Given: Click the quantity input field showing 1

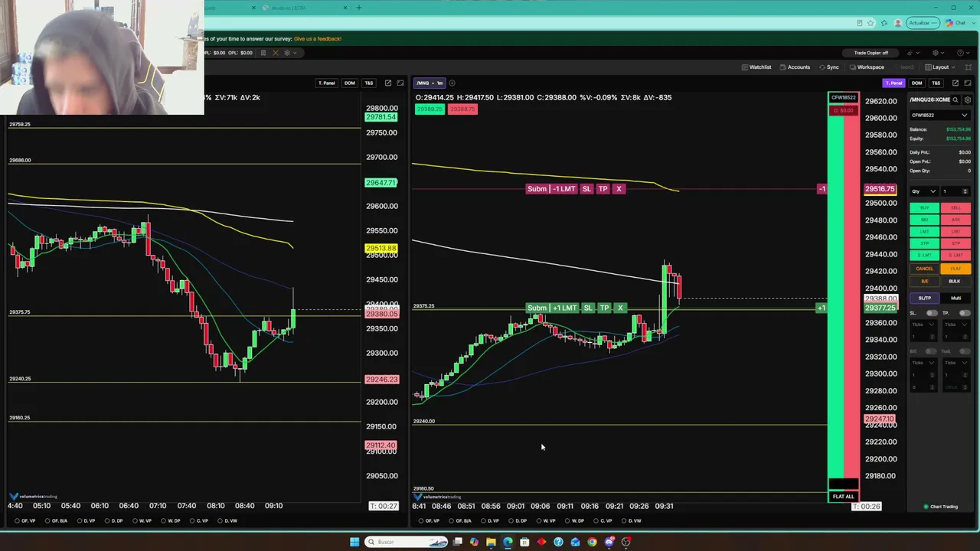Looking at the screenshot, I should pyautogui.click(x=955, y=191).
